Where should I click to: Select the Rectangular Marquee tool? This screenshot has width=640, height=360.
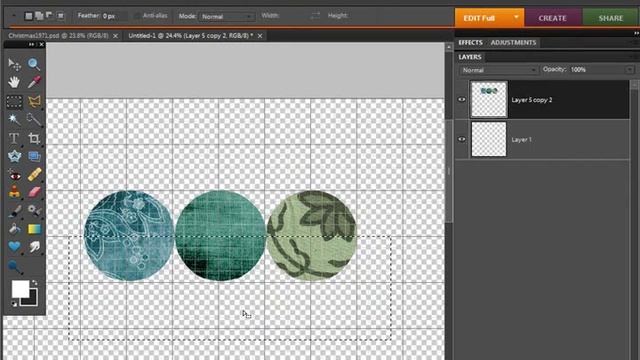point(14,101)
